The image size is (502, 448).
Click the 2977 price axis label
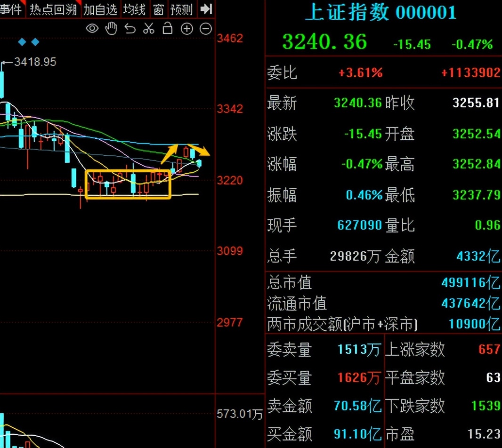(230, 322)
